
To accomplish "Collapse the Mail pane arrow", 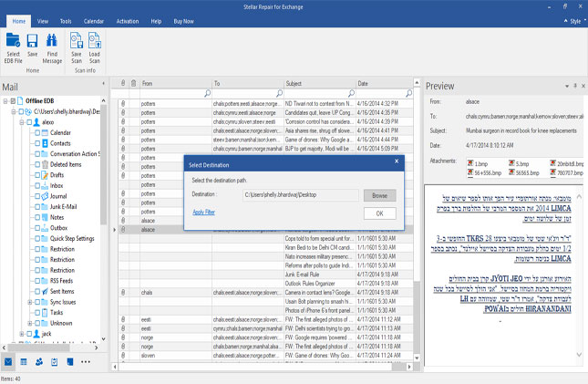I will 104,83.
